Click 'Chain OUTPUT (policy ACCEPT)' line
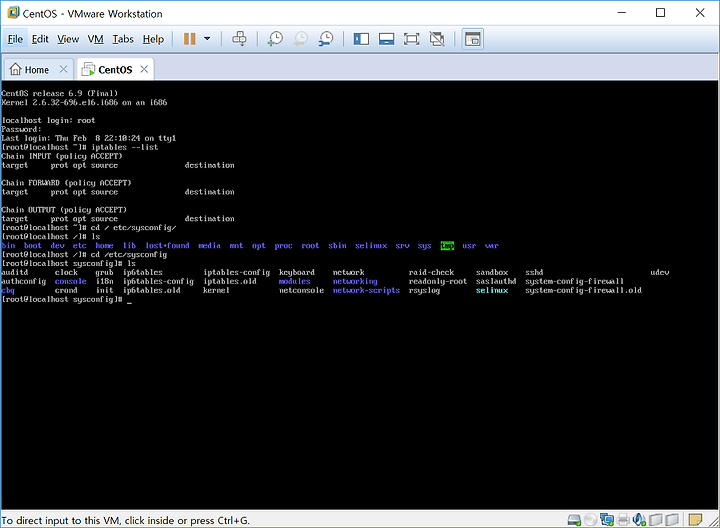 [64, 210]
